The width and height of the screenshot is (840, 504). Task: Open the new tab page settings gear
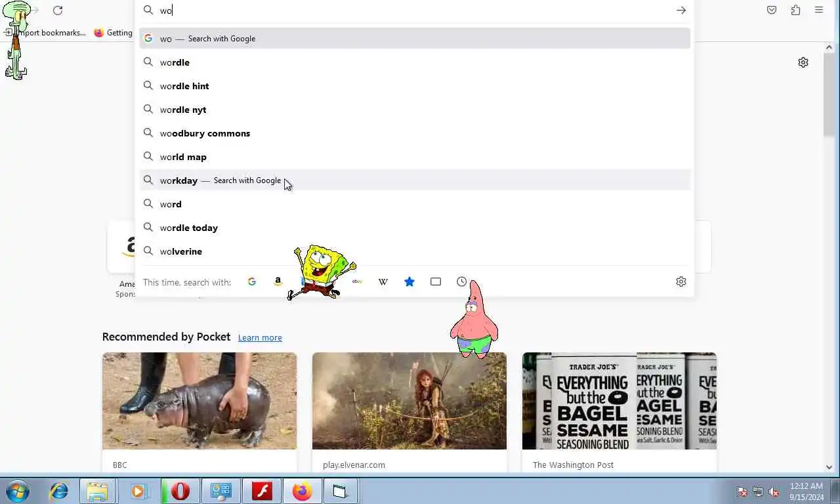tap(803, 62)
